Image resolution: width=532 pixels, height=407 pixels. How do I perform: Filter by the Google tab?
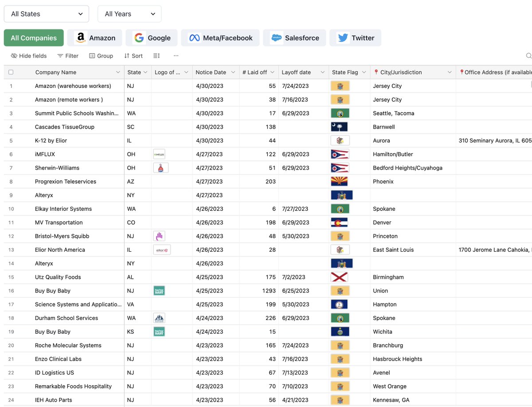click(152, 38)
